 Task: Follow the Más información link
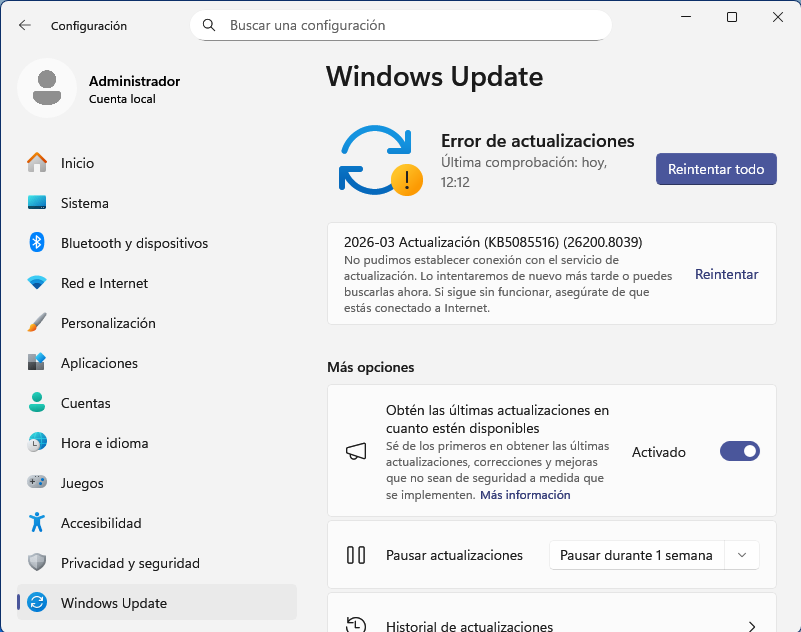point(525,495)
